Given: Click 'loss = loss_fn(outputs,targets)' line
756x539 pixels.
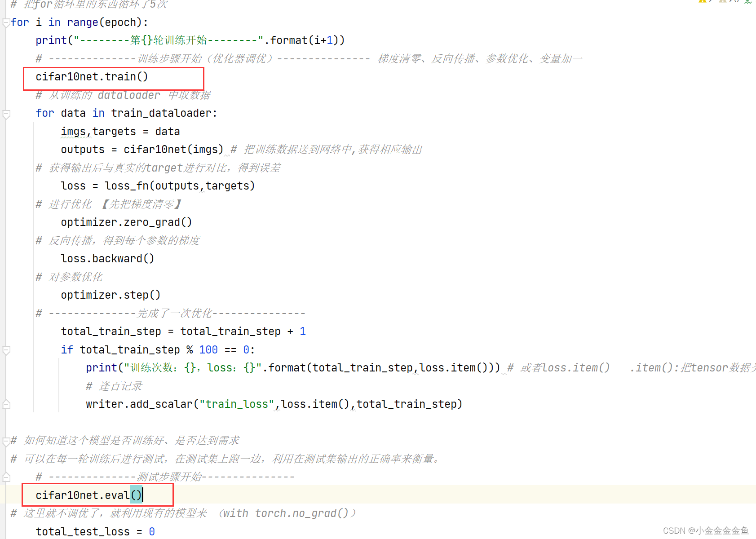Looking at the screenshot, I should [158, 186].
